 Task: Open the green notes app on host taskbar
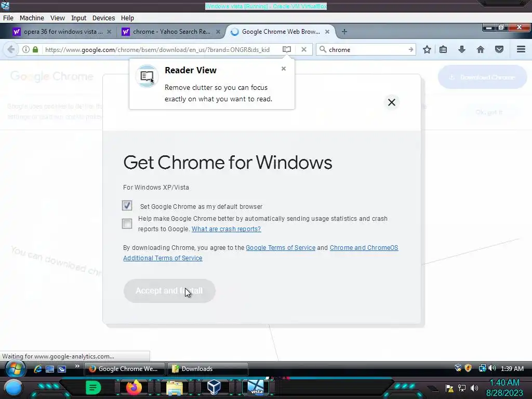click(x=93, y=388)
